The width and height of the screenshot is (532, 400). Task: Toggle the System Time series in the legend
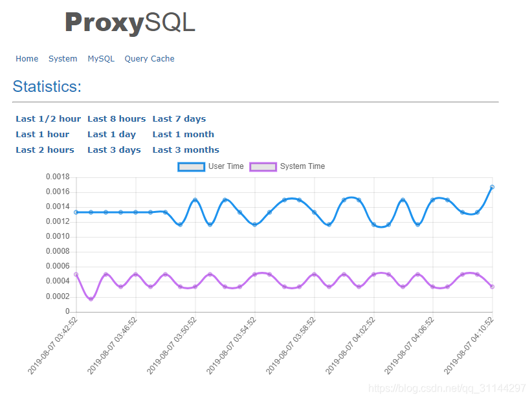pos(301,166)
